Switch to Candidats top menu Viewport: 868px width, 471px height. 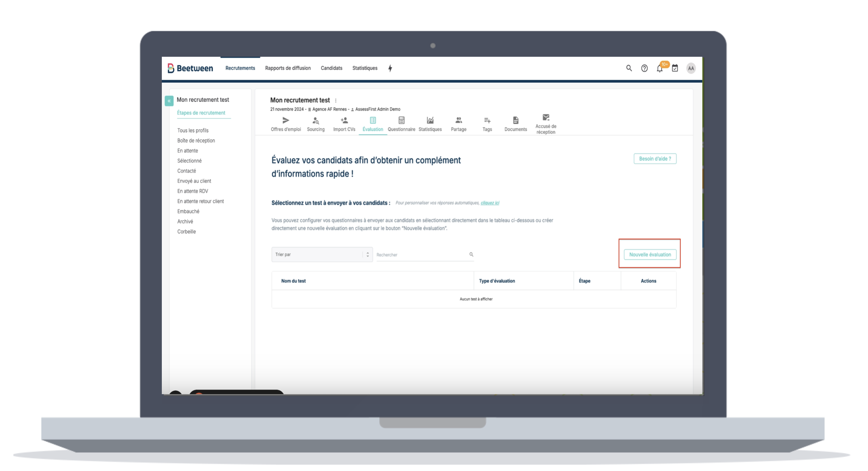pyautogui.click(x=331, y=68)
